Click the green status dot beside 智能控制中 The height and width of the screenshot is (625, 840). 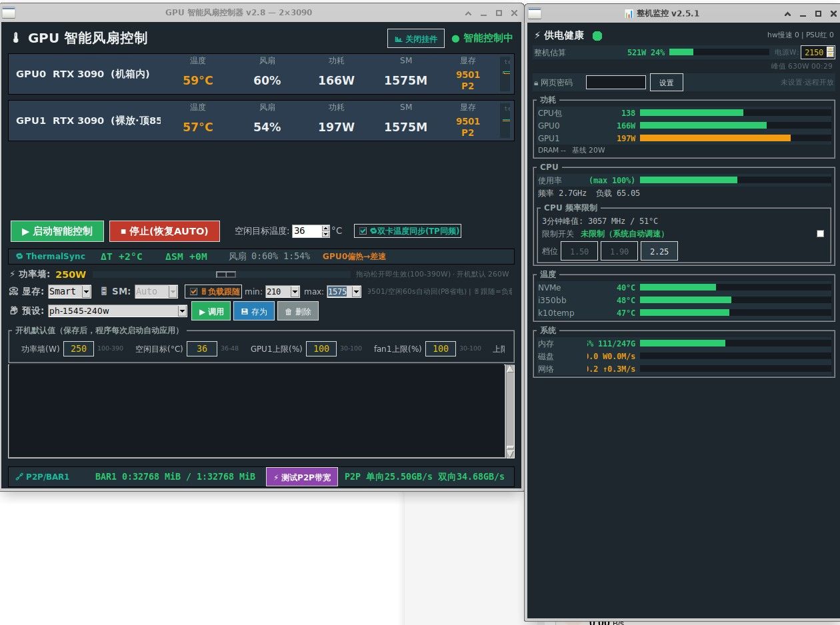[455, 39]
